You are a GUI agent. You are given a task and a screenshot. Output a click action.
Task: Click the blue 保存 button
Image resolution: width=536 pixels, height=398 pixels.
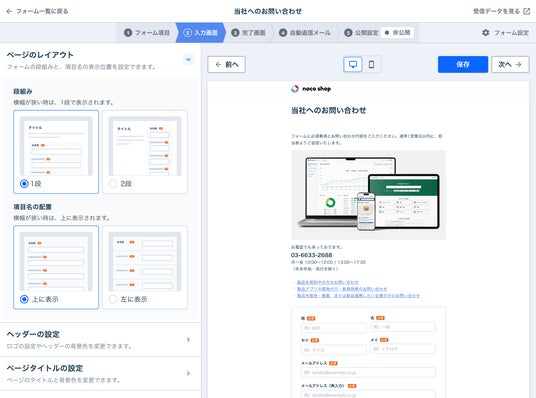pyautogui.click(x=463, y=64)
